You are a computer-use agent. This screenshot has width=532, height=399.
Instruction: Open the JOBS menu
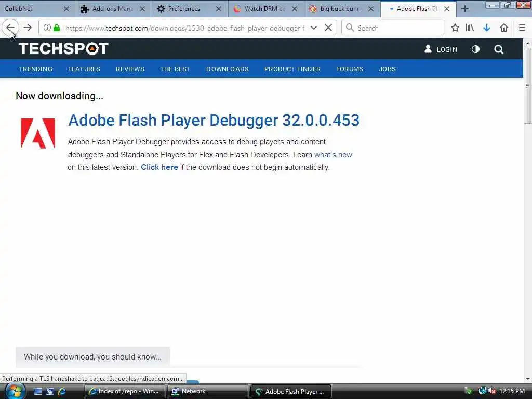pos(387,69)
